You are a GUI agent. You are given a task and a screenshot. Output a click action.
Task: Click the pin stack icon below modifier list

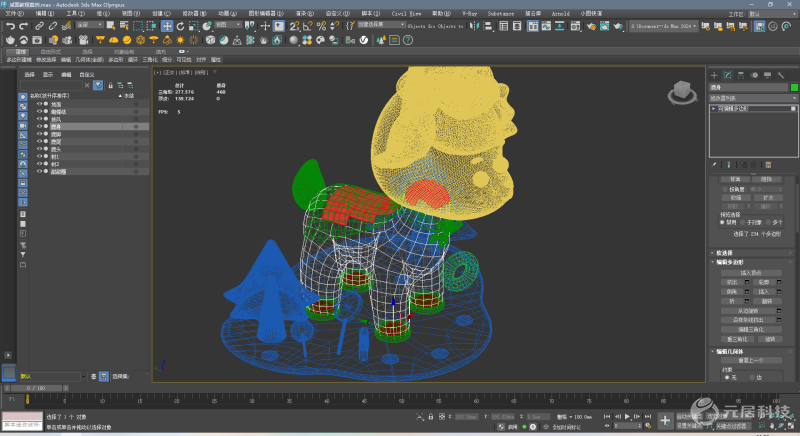coord(714,165)
